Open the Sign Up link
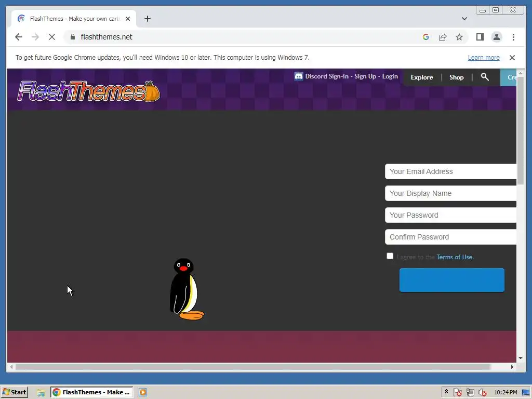 [365, 76]
